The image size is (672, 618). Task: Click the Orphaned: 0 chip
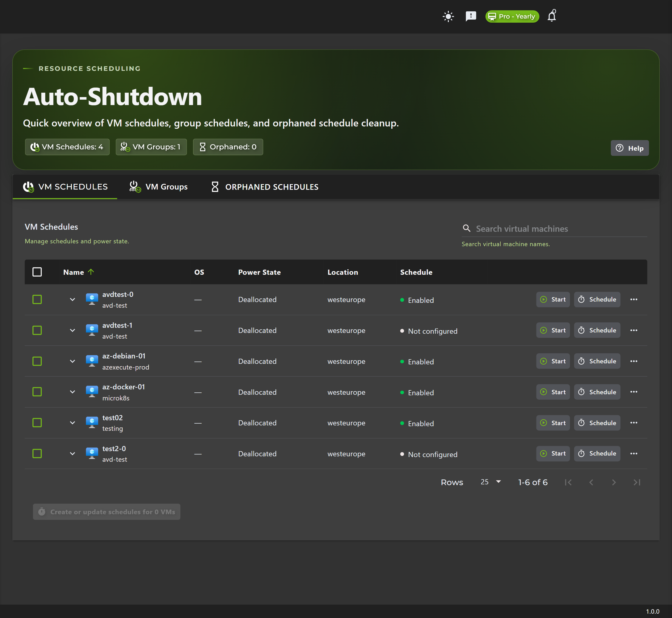tap(228, 147)
